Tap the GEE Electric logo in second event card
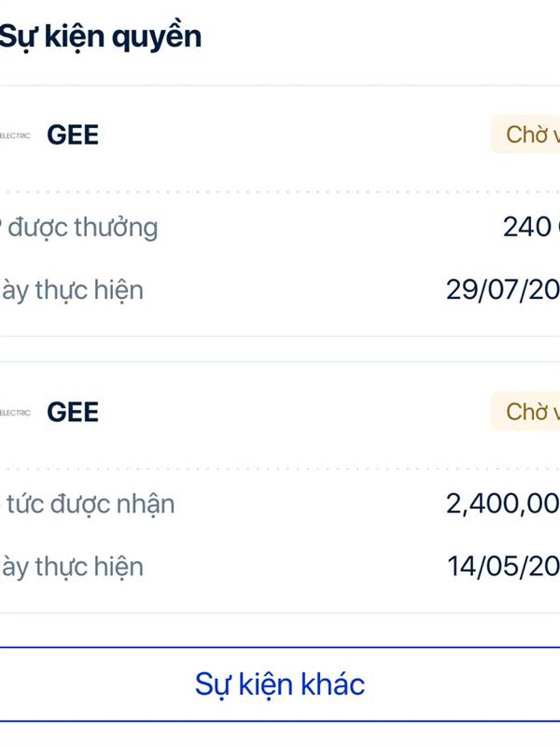560x747 pixels. click(x=15, y=413)
